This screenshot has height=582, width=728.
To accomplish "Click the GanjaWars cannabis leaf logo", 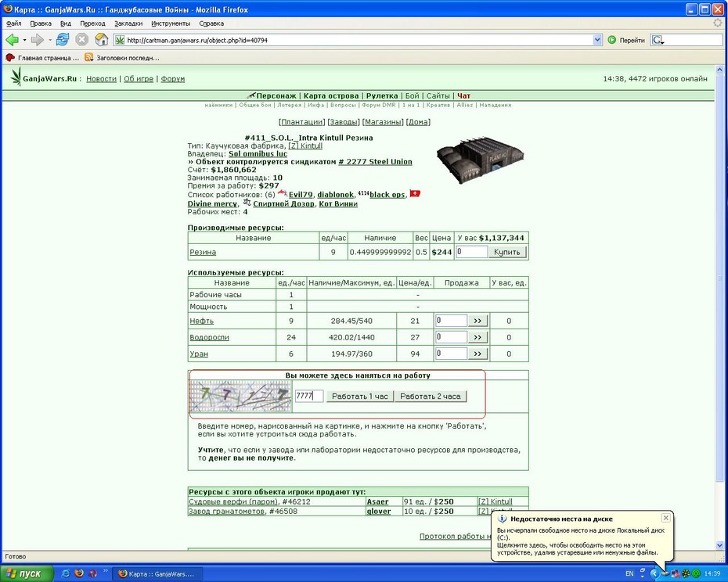I will point(16,77).
